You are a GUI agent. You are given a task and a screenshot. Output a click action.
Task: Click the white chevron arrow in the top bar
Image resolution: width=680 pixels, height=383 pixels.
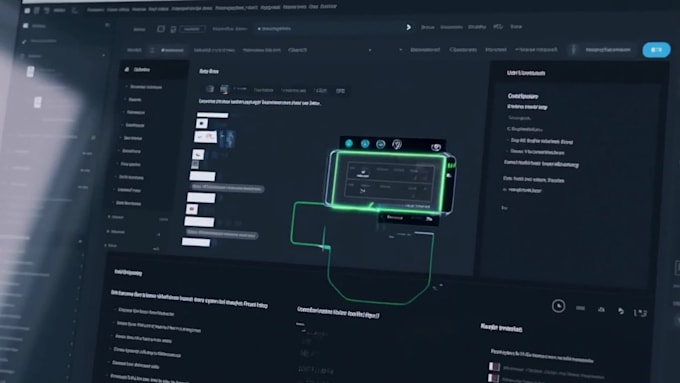(x=409, y=27)
